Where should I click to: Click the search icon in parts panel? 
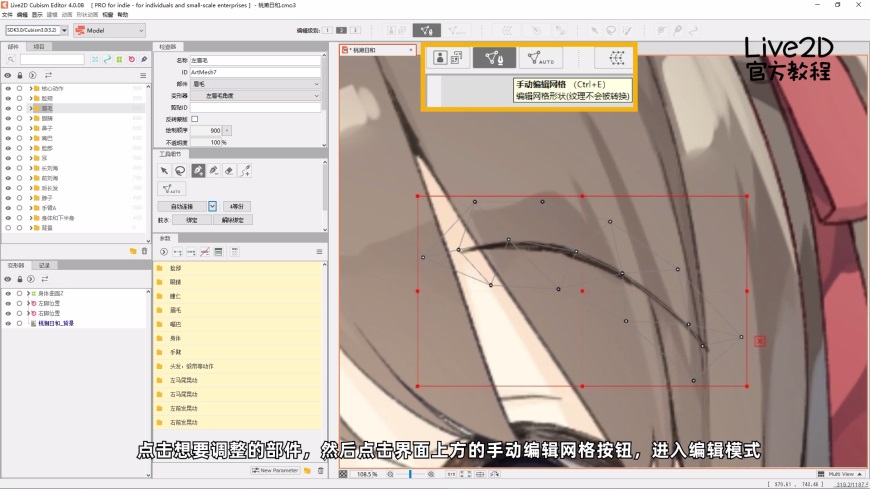click(x=11, y=59)
